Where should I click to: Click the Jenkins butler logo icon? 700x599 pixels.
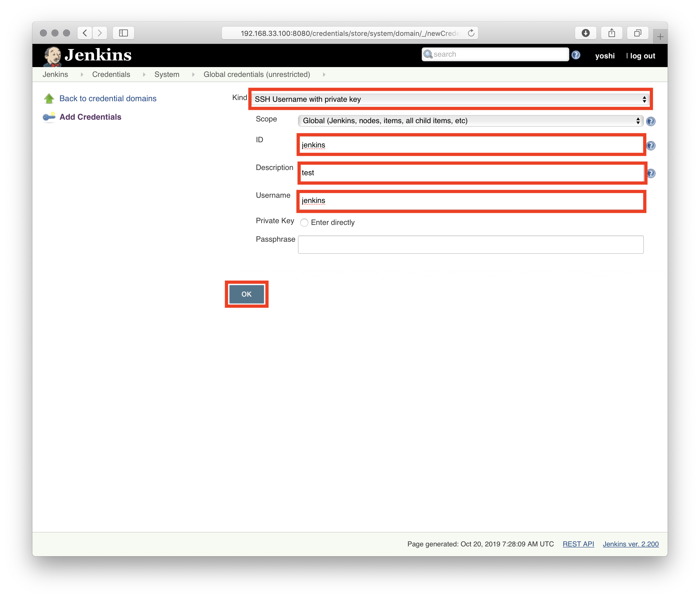click(x=52, y=56)
